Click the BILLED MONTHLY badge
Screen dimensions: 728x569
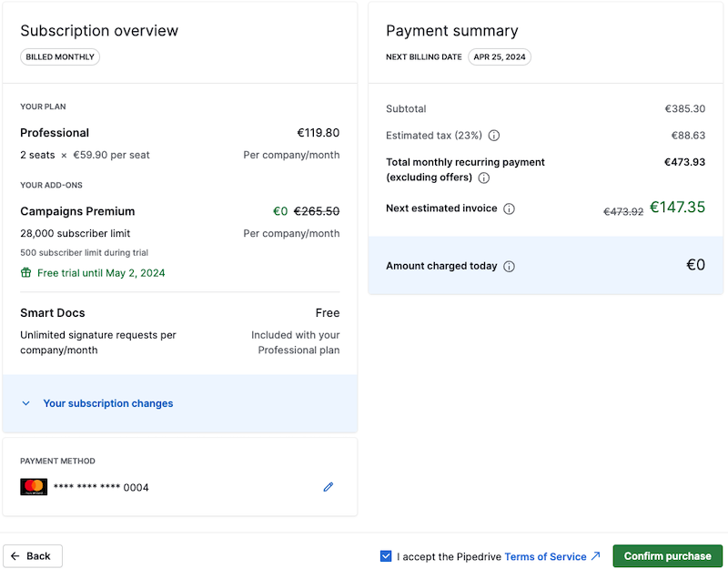click(x=60, y=56)
